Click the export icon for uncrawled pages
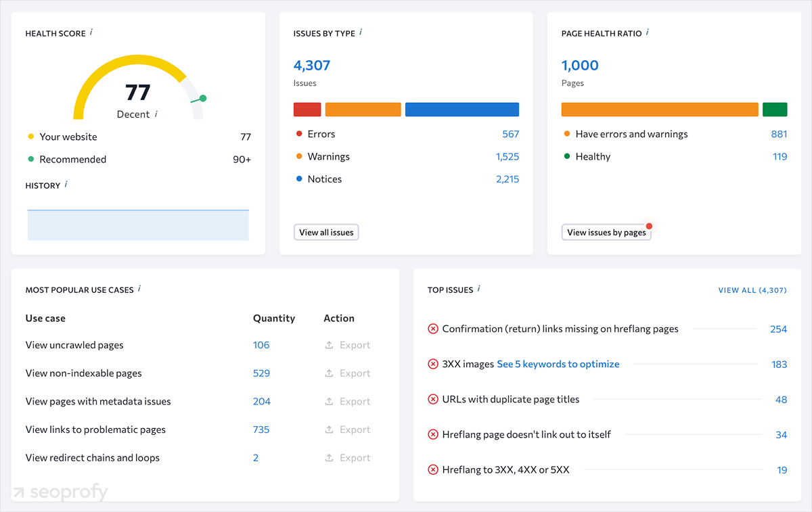The height and width of the screenshot is (512, 812). (x=329, y=345)
